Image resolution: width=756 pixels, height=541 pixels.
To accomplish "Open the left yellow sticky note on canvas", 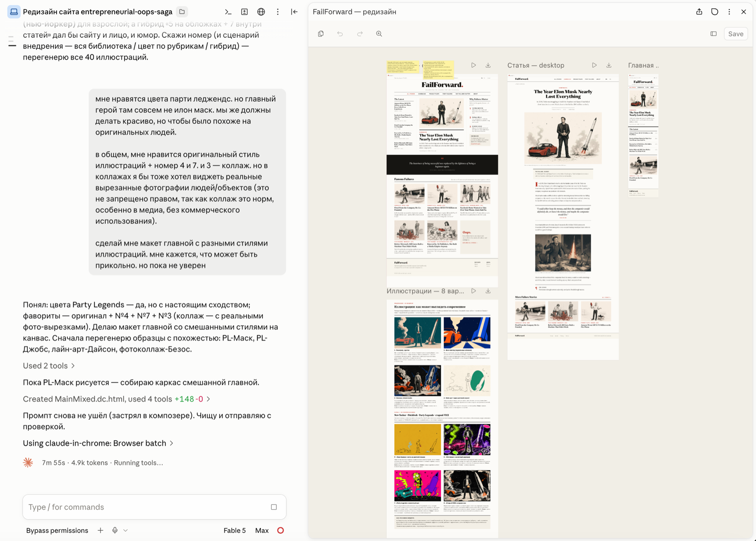I will click(x=403, y=68).
